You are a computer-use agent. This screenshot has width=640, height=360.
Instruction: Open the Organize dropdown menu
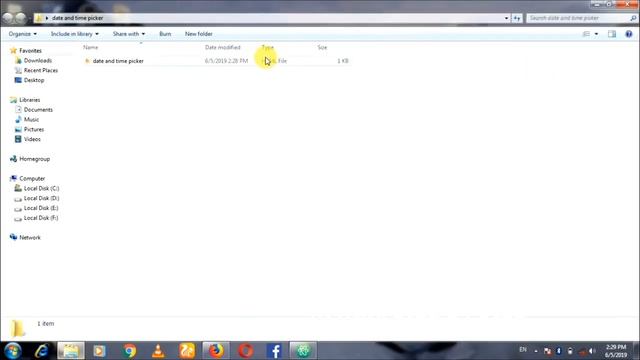[23, 34]
